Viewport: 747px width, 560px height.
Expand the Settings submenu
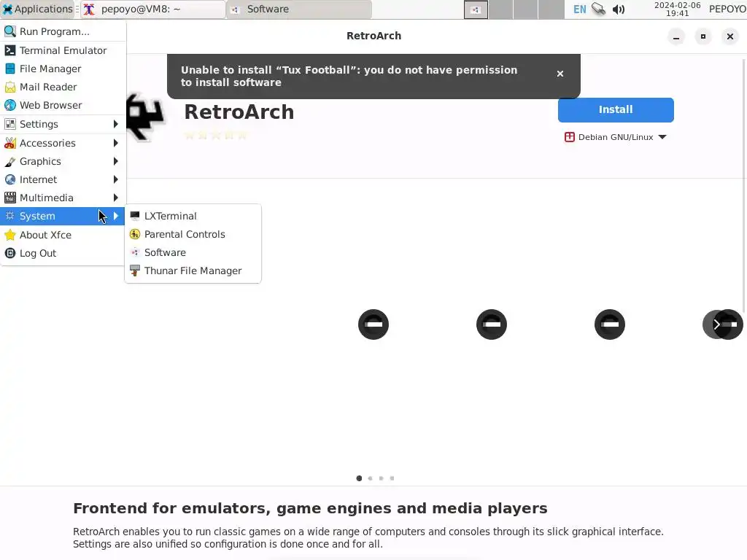point(63,124)
